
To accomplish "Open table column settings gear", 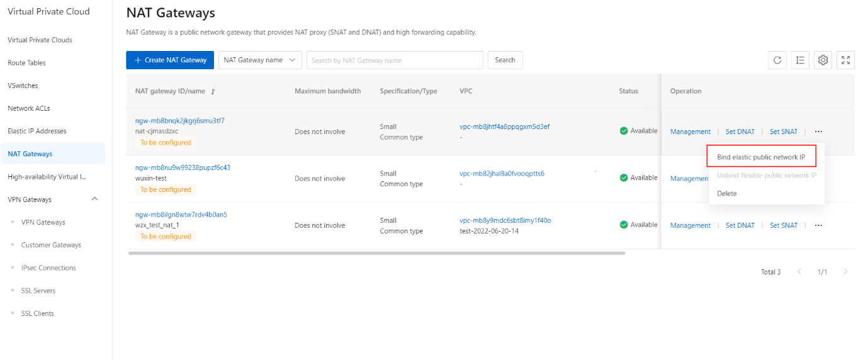I will 823,60.
